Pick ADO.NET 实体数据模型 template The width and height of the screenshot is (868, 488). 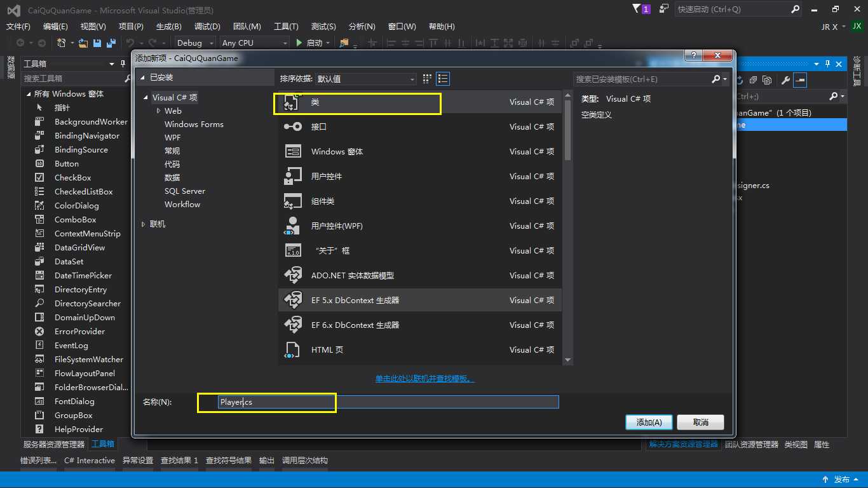[420, 275]
